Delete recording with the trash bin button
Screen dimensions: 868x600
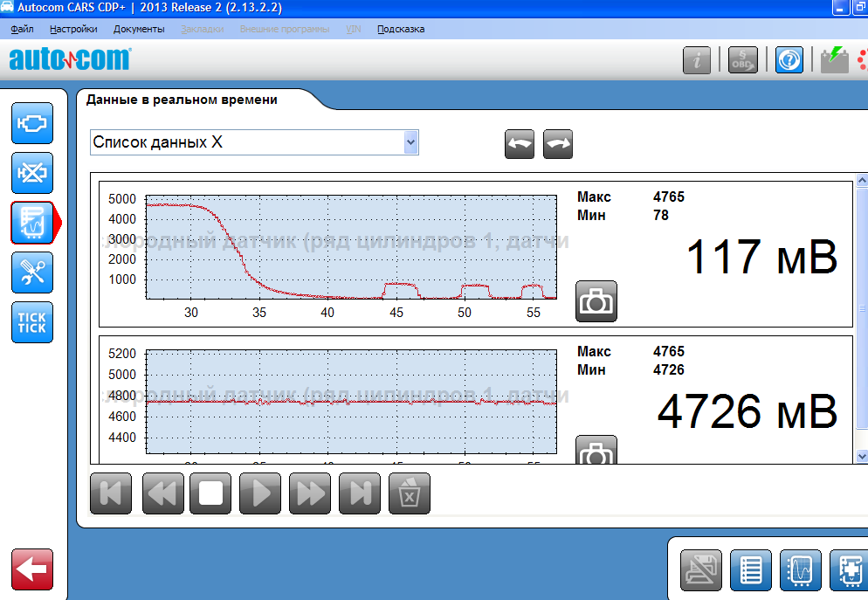[410, 493]
